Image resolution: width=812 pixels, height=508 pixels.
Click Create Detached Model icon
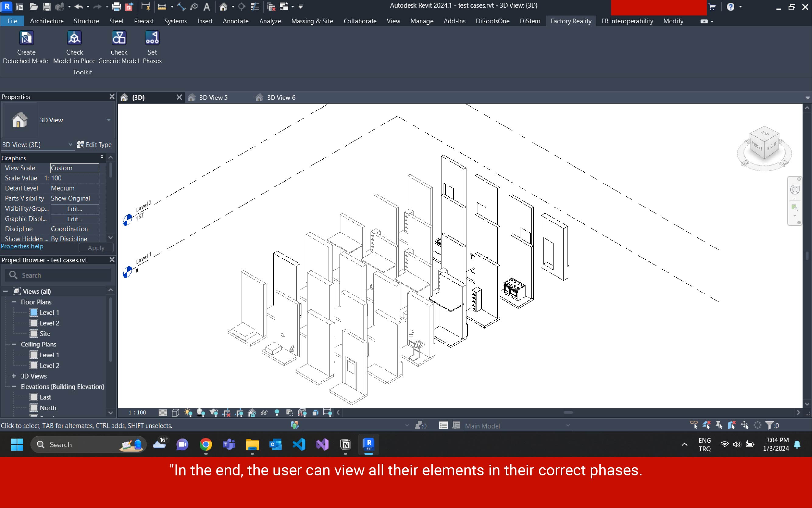pyautogui.click(x=26, y=38)
